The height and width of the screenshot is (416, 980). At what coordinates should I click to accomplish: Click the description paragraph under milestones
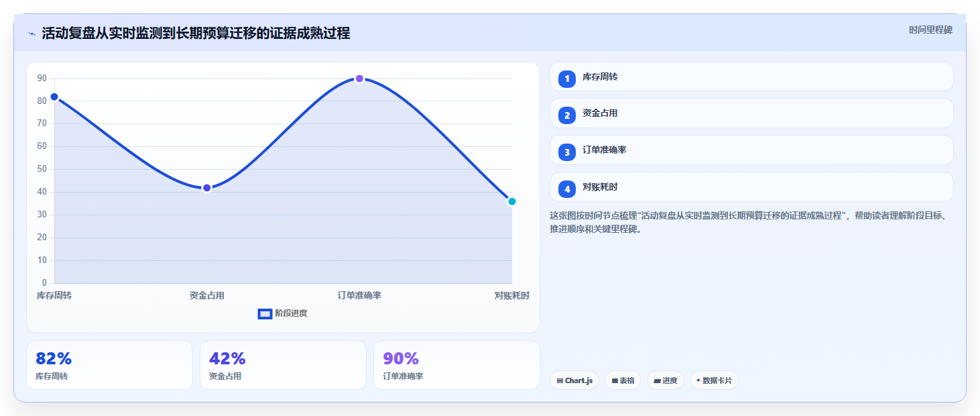(748, 222)
